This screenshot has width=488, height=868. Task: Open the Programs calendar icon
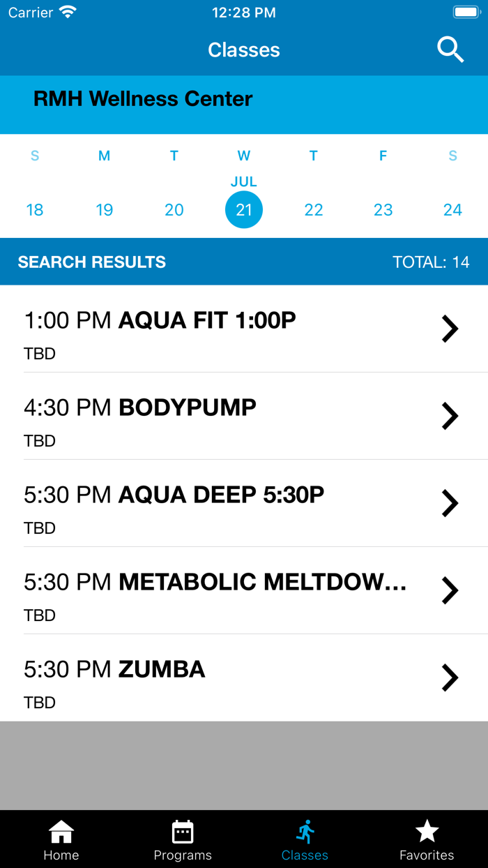(183, 832)
